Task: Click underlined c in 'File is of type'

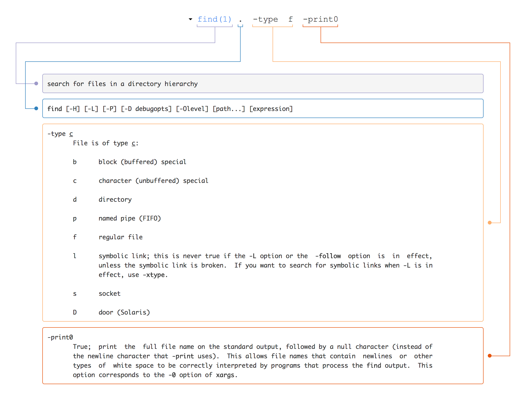Action: (x=133, y=143)
